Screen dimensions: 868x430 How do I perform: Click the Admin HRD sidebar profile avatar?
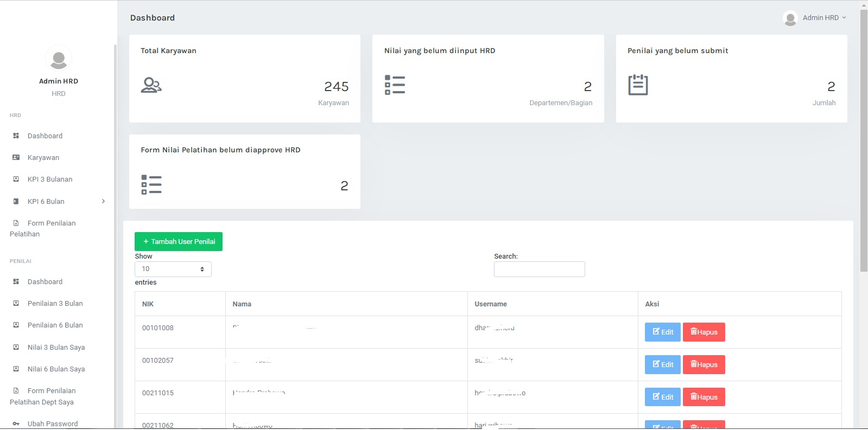point(59,58)
